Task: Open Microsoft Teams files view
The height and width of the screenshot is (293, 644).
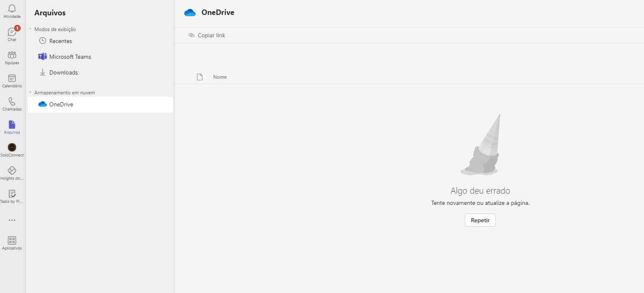Action: click(101, 57)
